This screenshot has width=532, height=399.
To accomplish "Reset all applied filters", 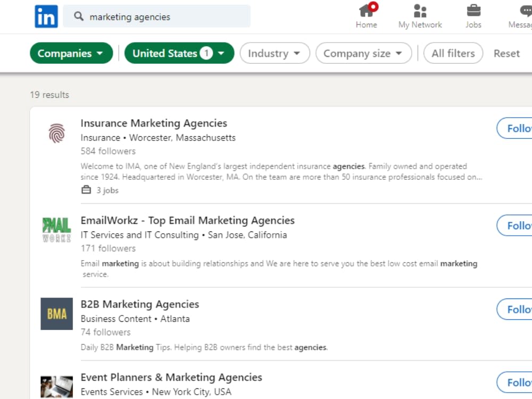I will click(x=506, y=53).
